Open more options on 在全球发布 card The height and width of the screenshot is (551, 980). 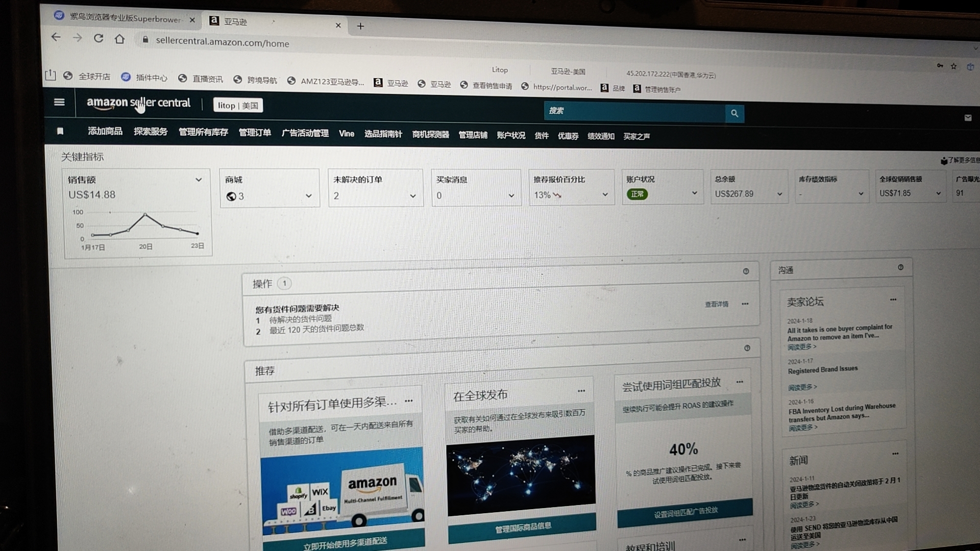point(581,391)
